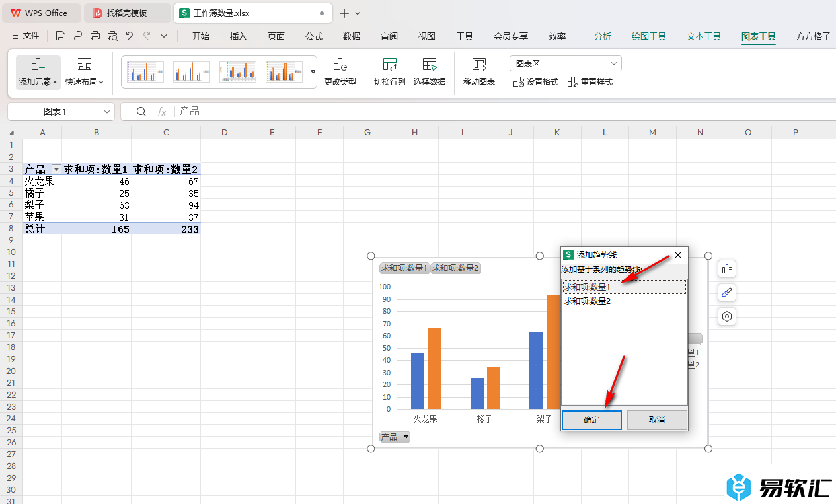Switch to the 找稻壳模板 tab
This screenshot has width=836, height=504.
pos(127,13)
